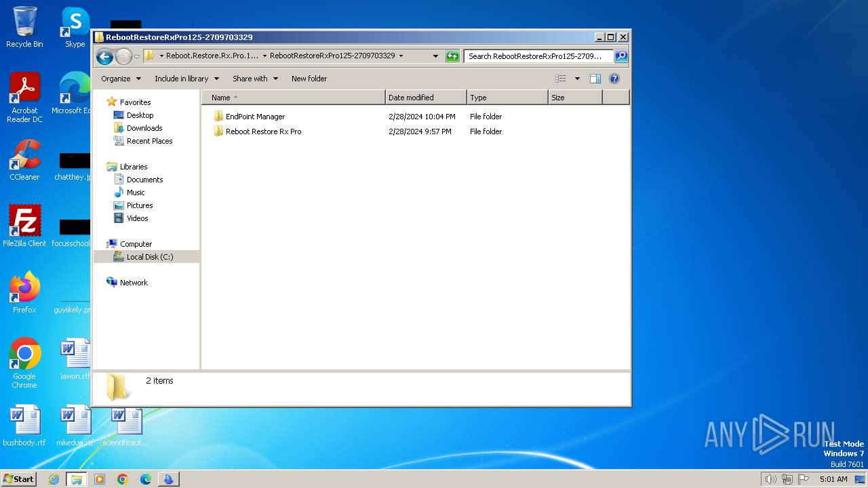Open Chrome from the taskbar
Viewport: 868px width, 488px height.
(123, 479)
